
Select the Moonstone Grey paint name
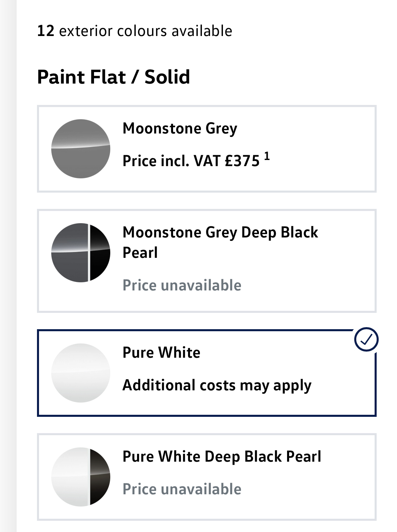pyautogui.click(x=180, y=129)
